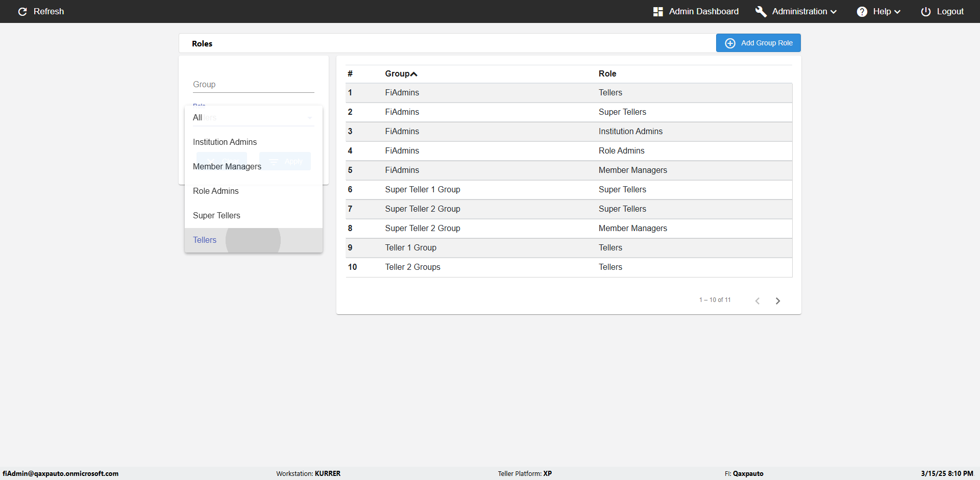Select Super Teller 2 Group in row 7
Screen dimensions: 980x480
(x=423, y=209)
